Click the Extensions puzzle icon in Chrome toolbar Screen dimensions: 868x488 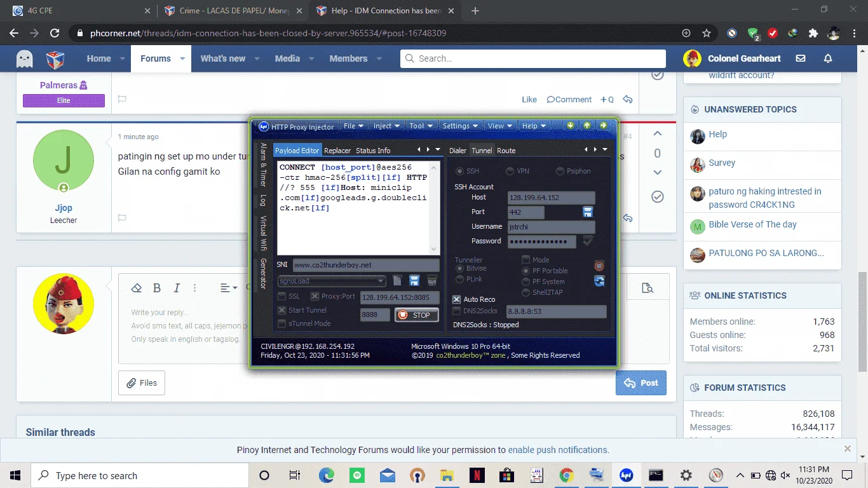[813, 33]
